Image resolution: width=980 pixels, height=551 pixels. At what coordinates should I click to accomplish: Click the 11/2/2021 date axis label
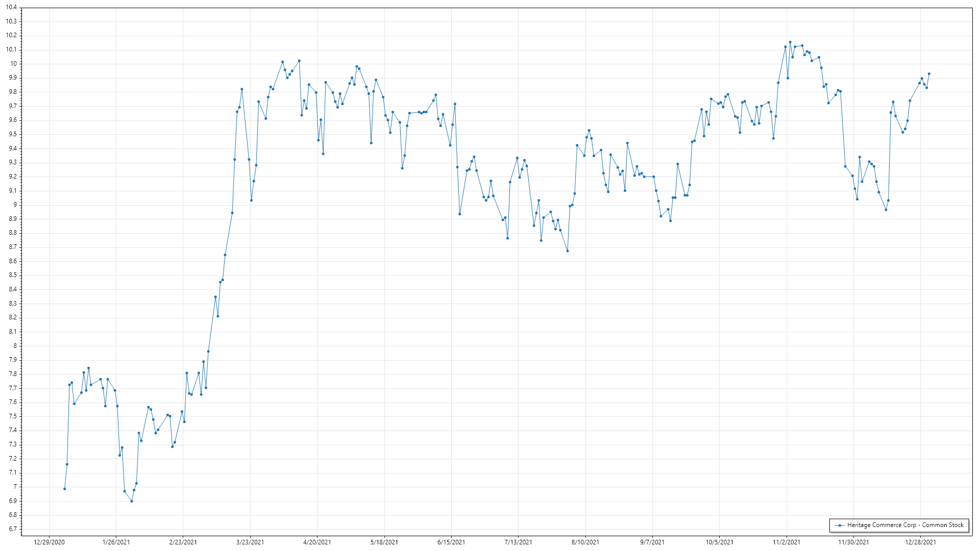click(x=787, y=542)
